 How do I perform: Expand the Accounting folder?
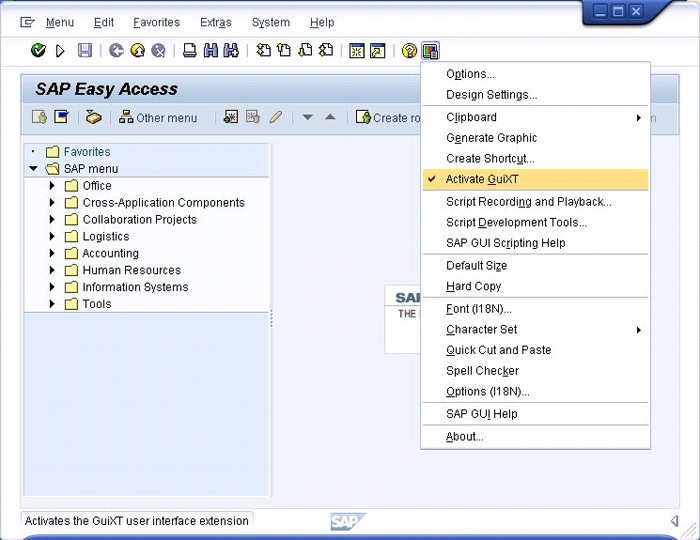(52, 253)
